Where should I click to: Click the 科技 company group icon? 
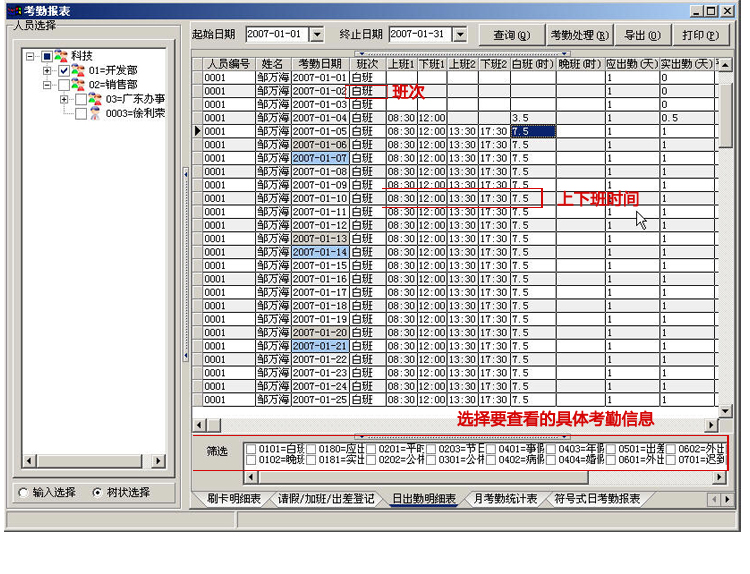click(62, 56)
